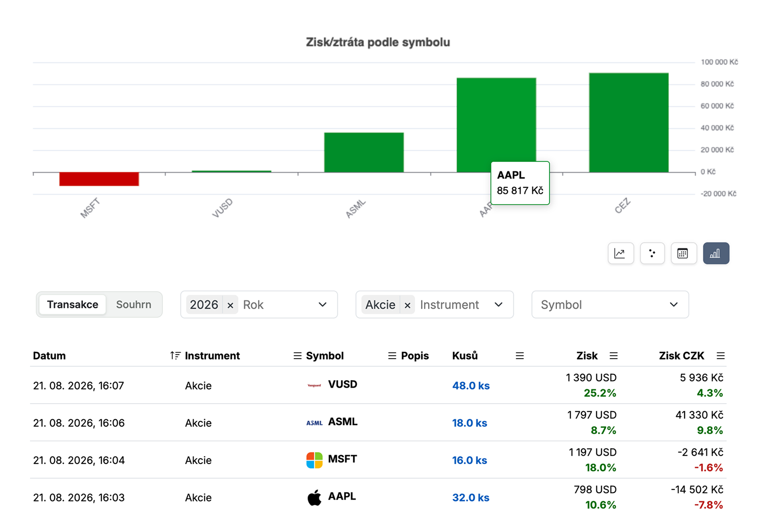Click the ASML logo icon
This screenshot has width=765, height=532.
pos(314,423)
